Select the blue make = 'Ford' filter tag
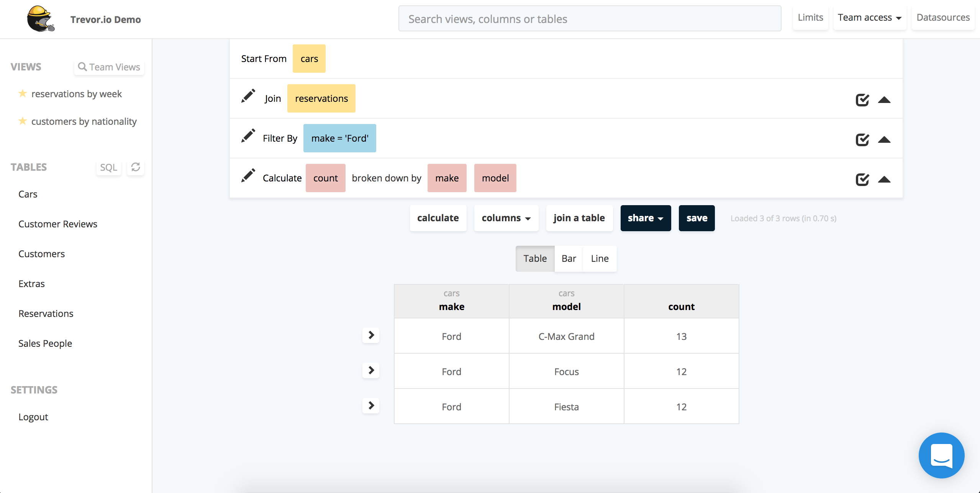 coord(339,138)
